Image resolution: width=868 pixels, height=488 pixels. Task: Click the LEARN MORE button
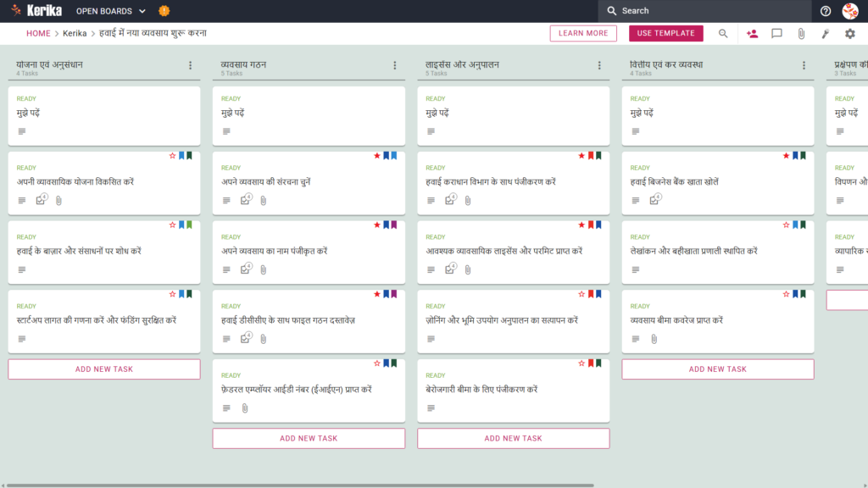(583, 33)
